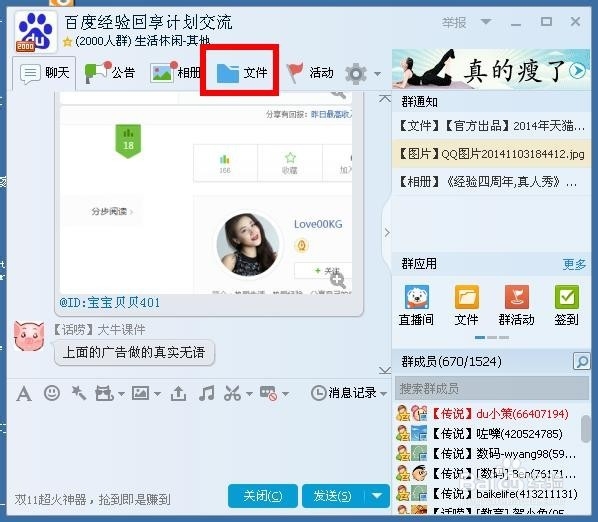Image resolution: width=598 pixels, height=522 pixels.
Task: Launch the 直播间 live room app
Action: tap(416, 305)
